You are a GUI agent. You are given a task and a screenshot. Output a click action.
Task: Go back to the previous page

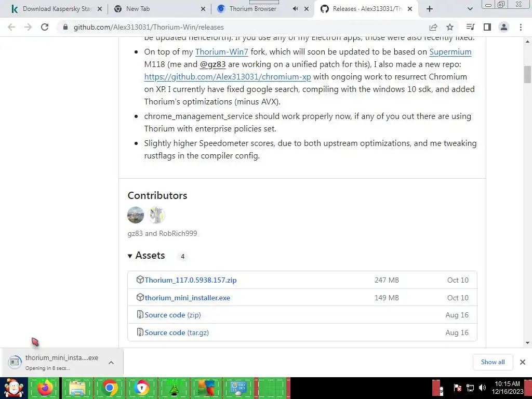coord(11,27)
